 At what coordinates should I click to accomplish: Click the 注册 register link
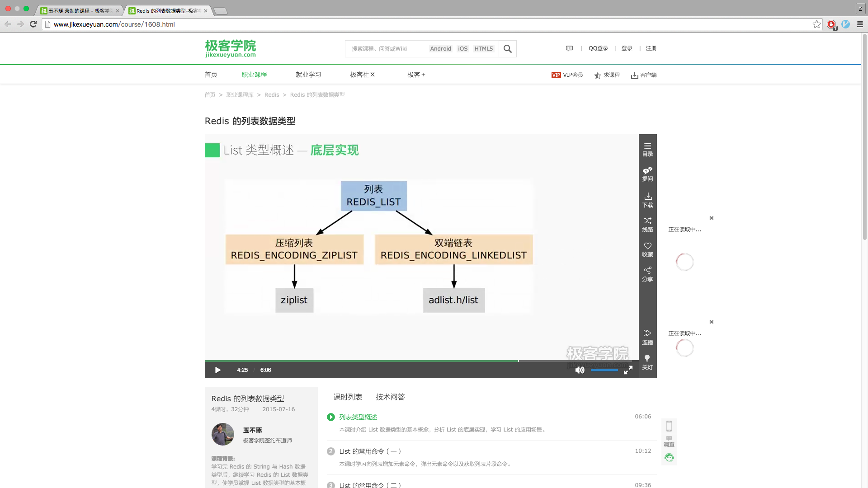[651, 48]
